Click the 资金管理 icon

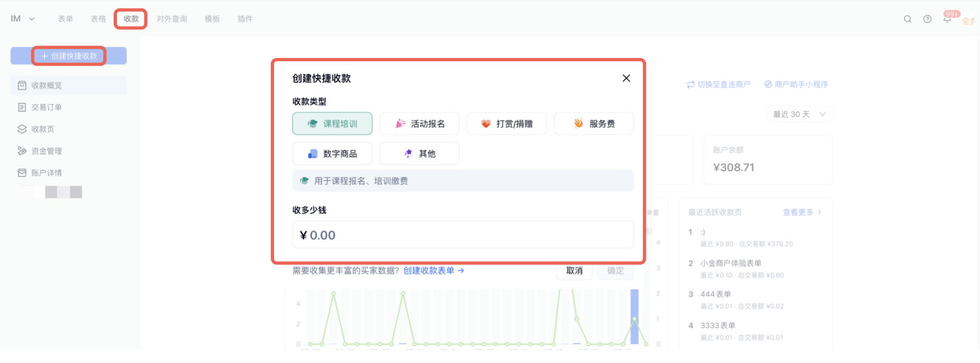(22, 151)
